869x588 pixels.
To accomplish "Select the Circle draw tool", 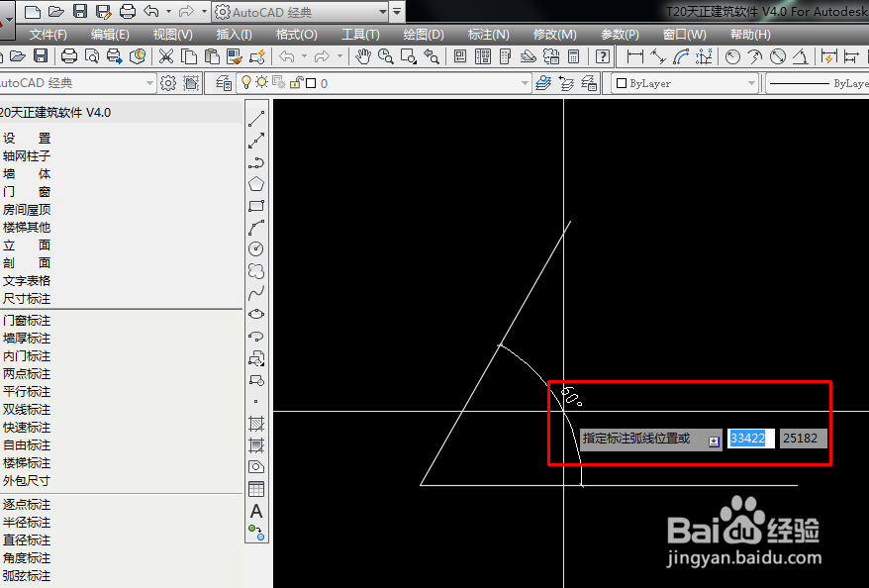I will pyautogui.click(x=256, y=248).
